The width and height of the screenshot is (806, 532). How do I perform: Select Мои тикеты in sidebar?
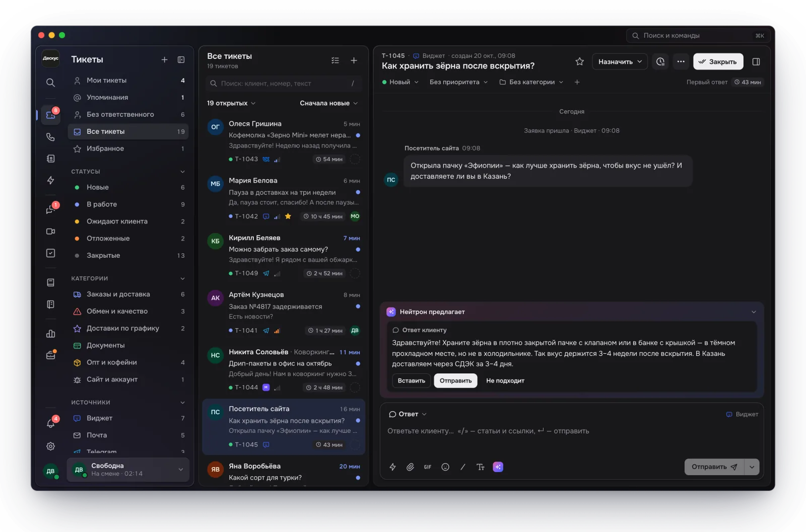(128, 81)
